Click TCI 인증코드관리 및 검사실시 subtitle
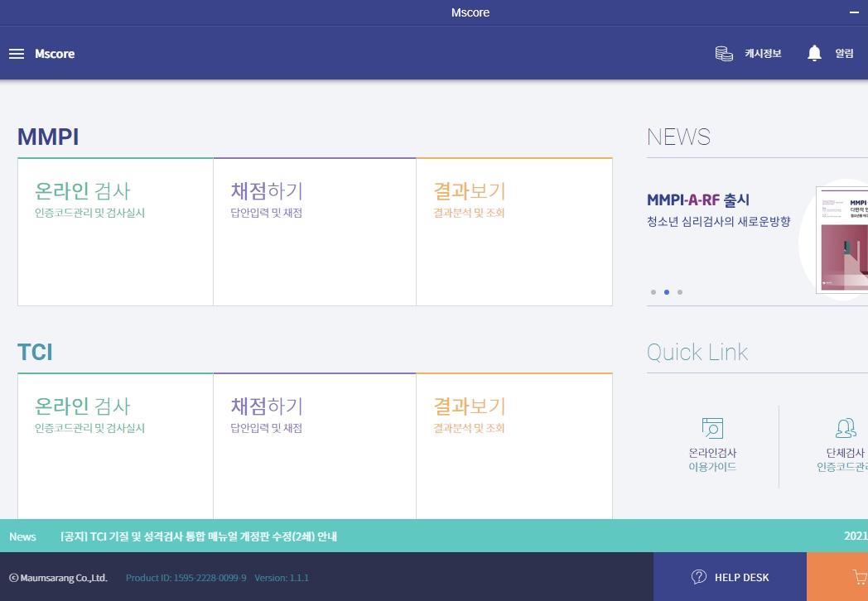This screenshot has height=601, width=868. (89, 428)
